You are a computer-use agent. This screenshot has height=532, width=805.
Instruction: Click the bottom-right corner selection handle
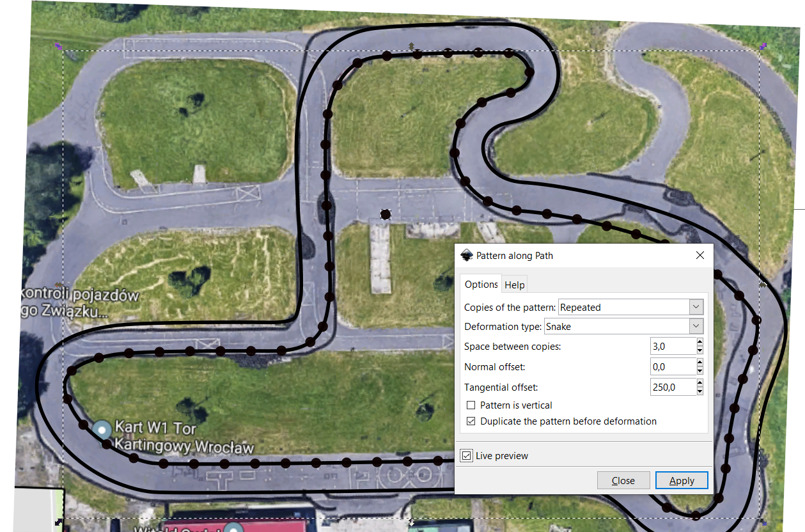pyautogui.click(x=763, y=522)
